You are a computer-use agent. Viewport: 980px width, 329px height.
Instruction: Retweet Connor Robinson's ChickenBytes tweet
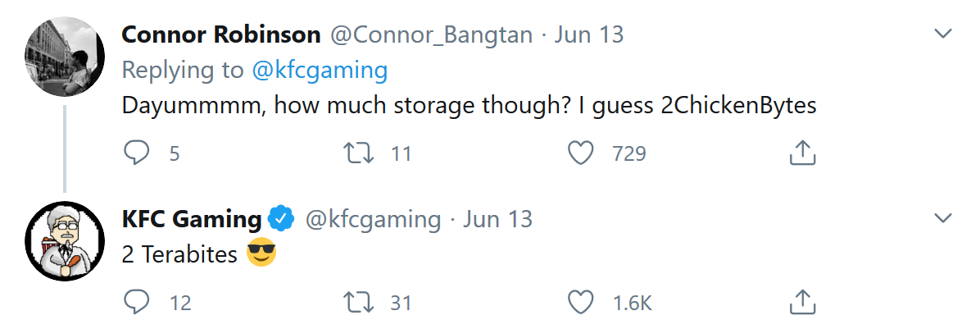359,153
